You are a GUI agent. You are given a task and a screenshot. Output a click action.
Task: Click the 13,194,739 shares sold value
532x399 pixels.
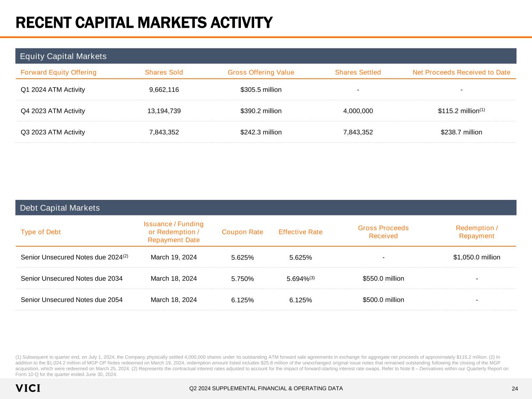(164, 111)
